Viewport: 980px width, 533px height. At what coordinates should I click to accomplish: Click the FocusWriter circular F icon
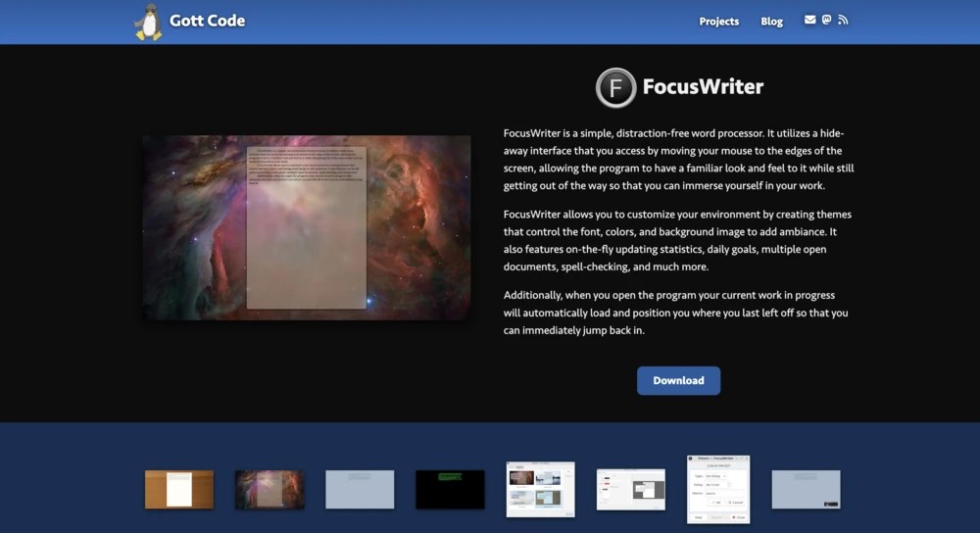(x=615, y=87)
